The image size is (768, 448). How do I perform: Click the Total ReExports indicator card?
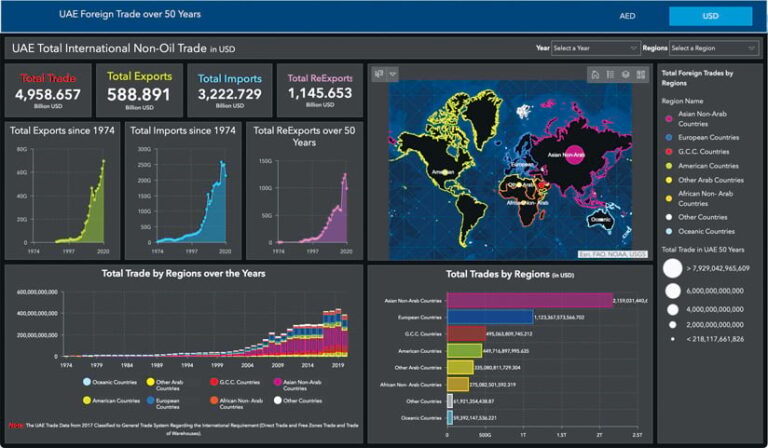pos(320,90)
